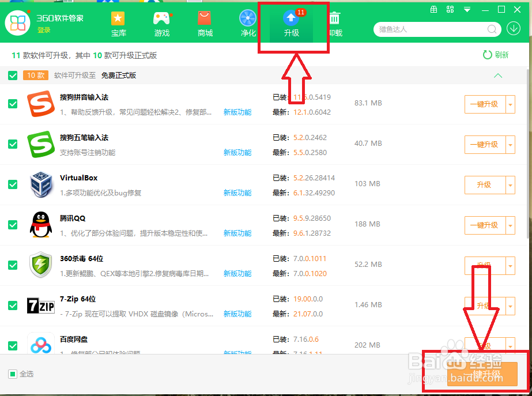Uncheck 搜狗五笔输入法 checkbox

pyautogui.click(x=13, y=144)
